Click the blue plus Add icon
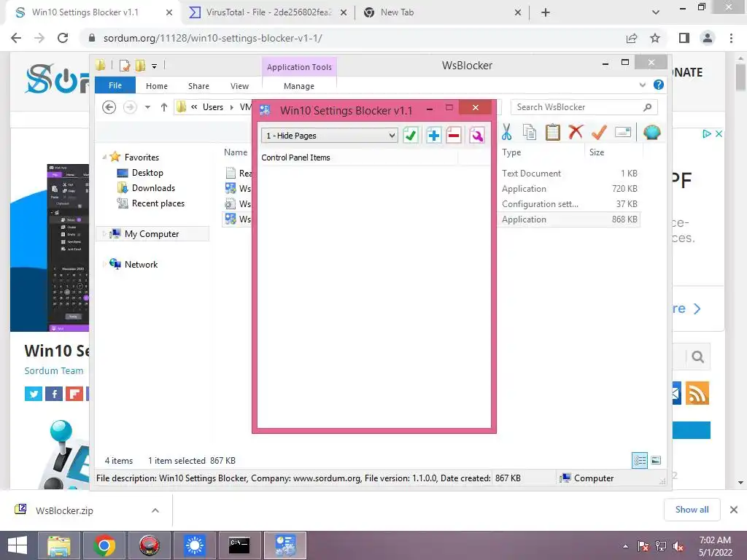Viewport: 747px width, 560px height. [x=433, y=135]
